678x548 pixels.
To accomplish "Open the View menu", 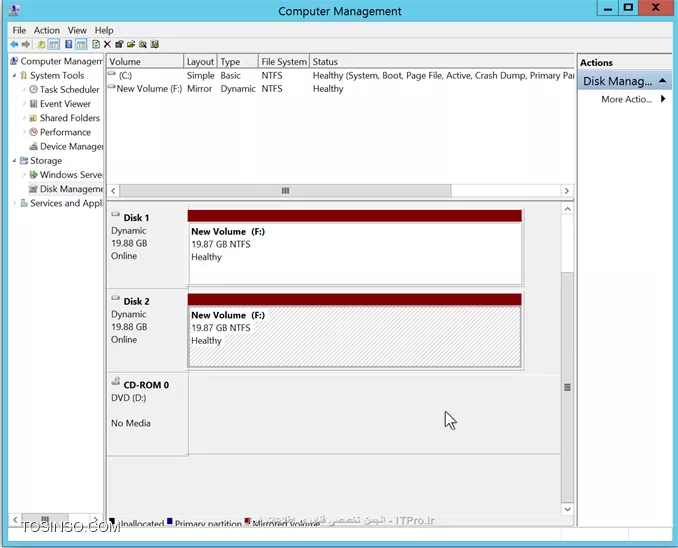I will [x=77, y=30].
